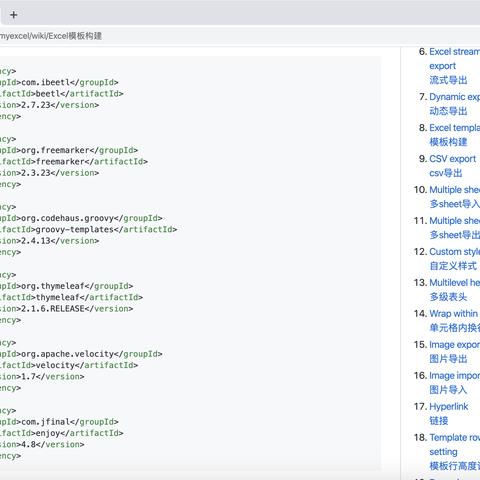
Task: Click the enjoy artifactId code line
Action: (x=62, y=433)
